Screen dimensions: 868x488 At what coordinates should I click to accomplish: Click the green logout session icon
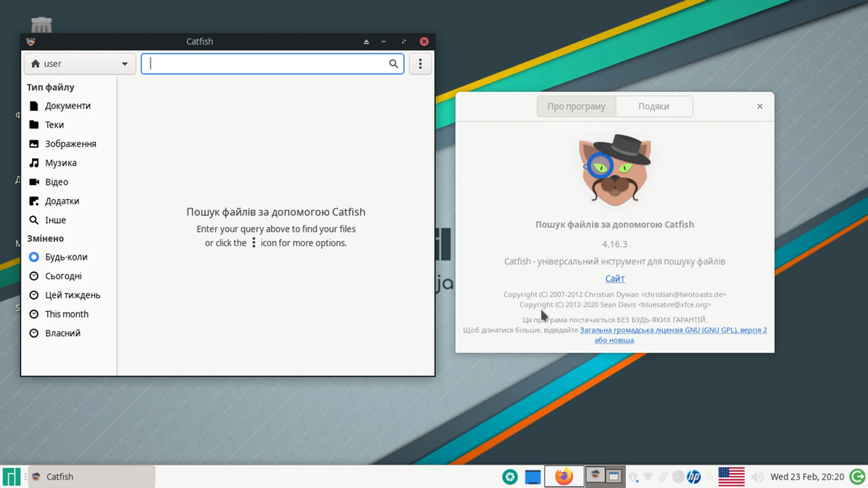[x=858, y=477]
